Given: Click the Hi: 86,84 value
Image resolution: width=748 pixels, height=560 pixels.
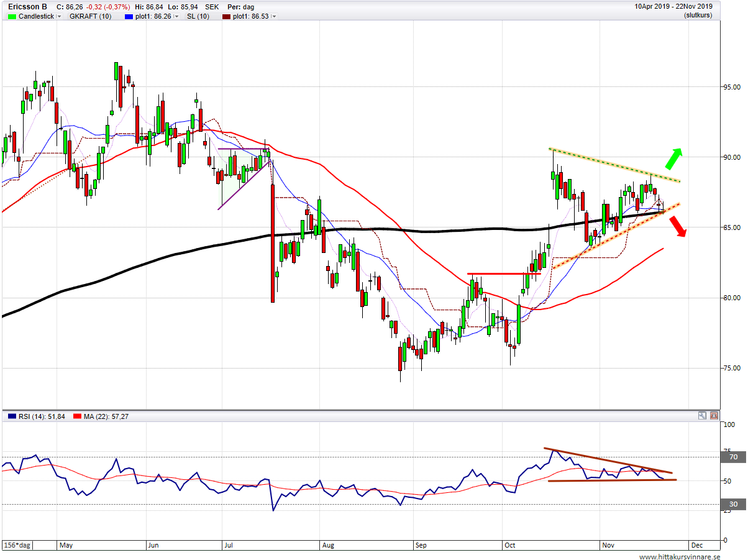Looking at the screenshot, I should coord(150,7).
